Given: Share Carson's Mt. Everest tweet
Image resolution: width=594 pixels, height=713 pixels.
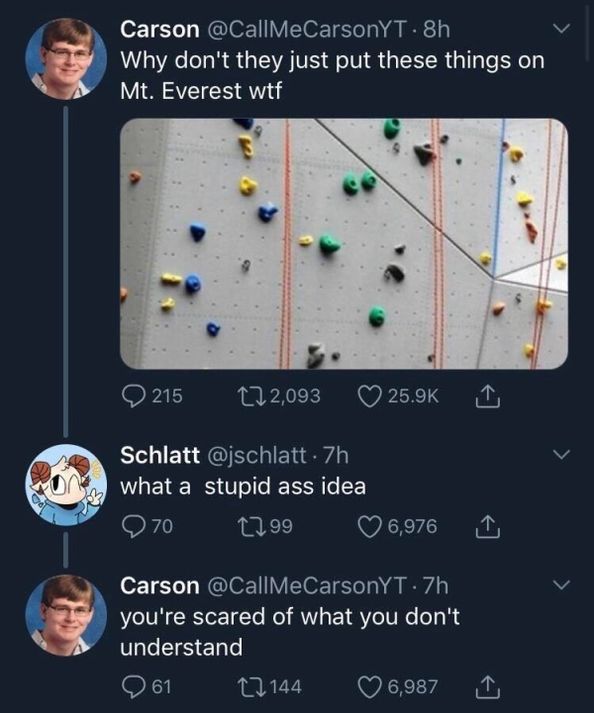Looking at the screenshot, I should [488, 396].
